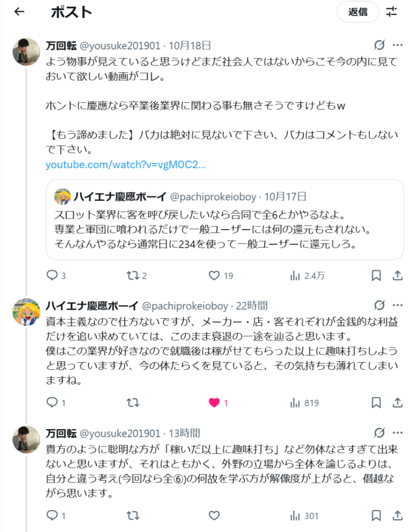This screenshot has width=413, height=532.
Task: Click the 返信 button
Action: tap(358, 12)
